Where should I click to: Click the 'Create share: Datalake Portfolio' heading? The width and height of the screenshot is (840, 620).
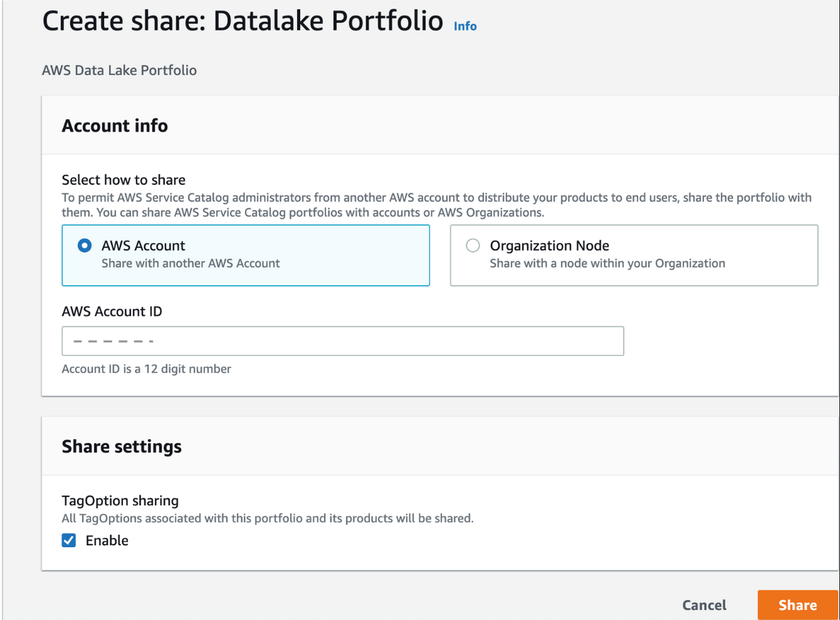point(242,21)
